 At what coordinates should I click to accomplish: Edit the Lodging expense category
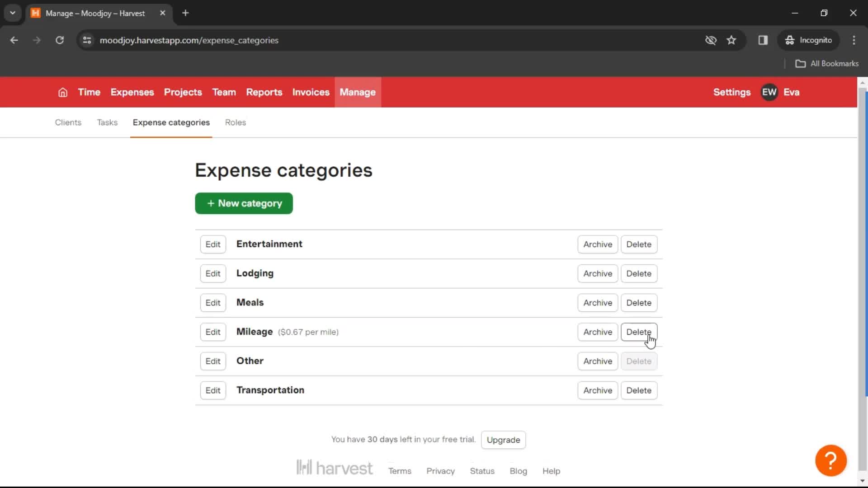(x=213, y=273)
